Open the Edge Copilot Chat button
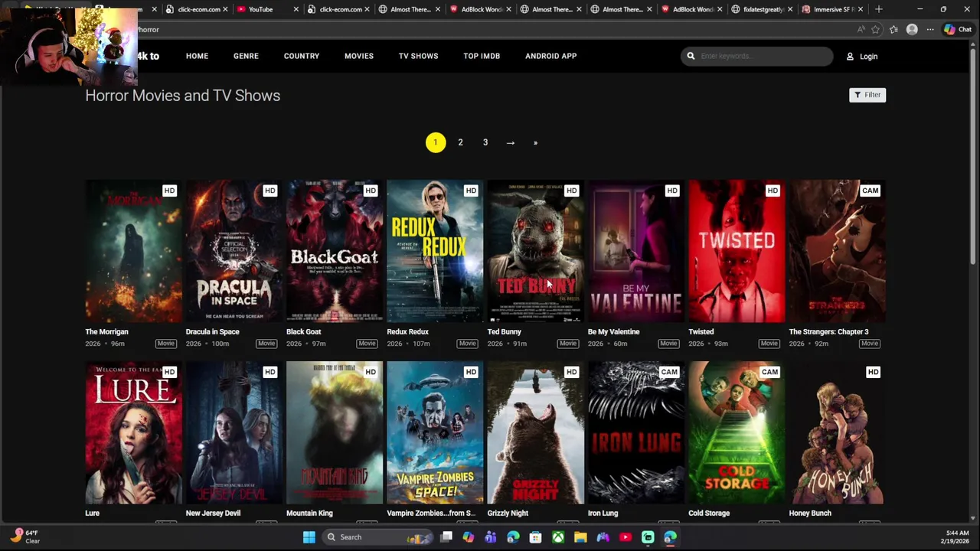The height and width of the screenshot is (551, 980). click(958, 29)
